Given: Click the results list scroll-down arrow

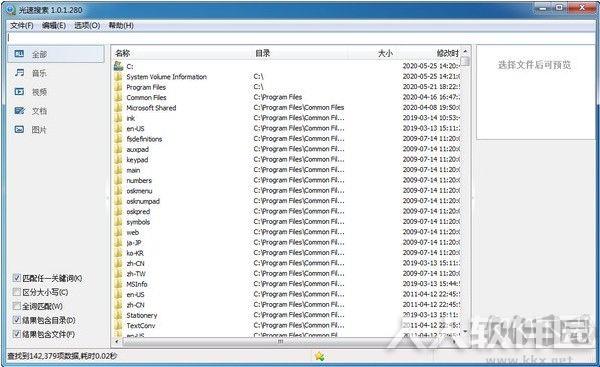Looking at the screenshot, I should [x=465, y=331].
